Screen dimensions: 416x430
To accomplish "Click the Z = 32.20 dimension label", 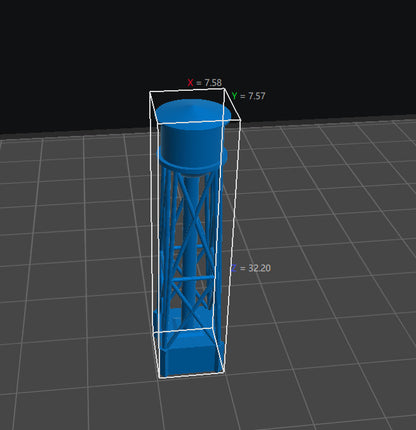I will click(251, 268).
